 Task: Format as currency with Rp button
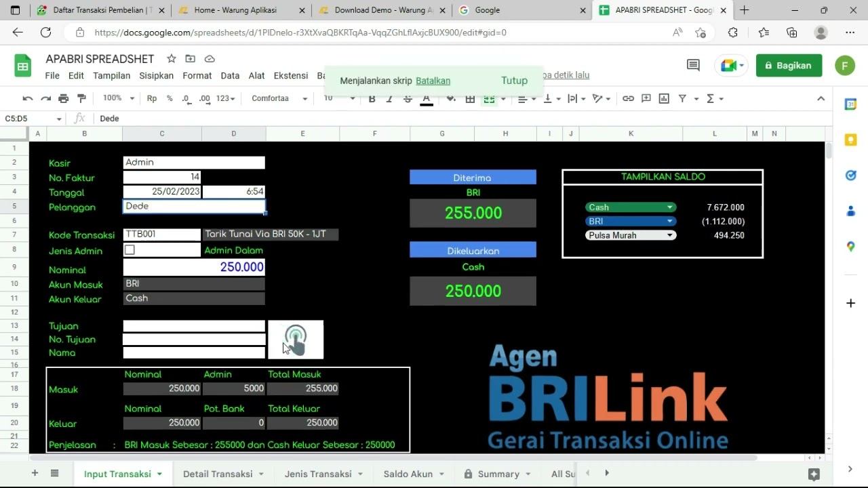(152, 99)
